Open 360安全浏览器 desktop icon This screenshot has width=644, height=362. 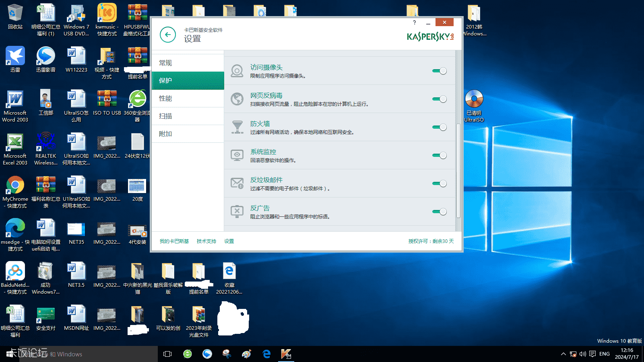click(138, 105)
